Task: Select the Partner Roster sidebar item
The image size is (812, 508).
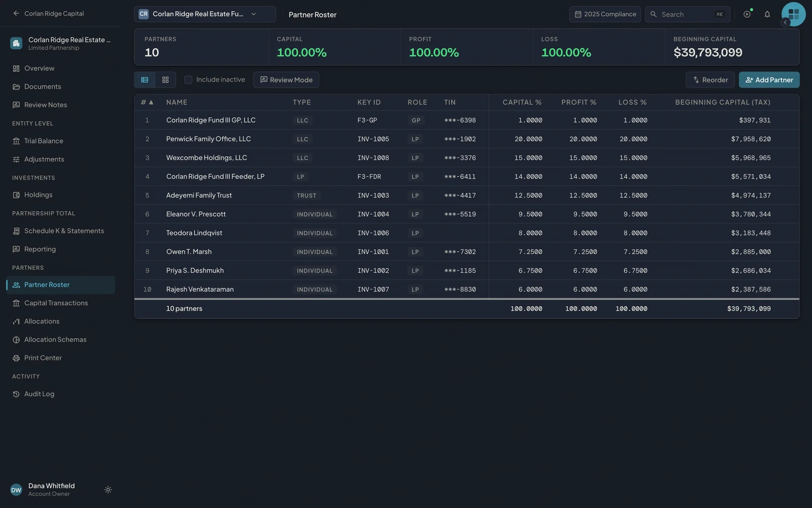Action: coord(61,284)
